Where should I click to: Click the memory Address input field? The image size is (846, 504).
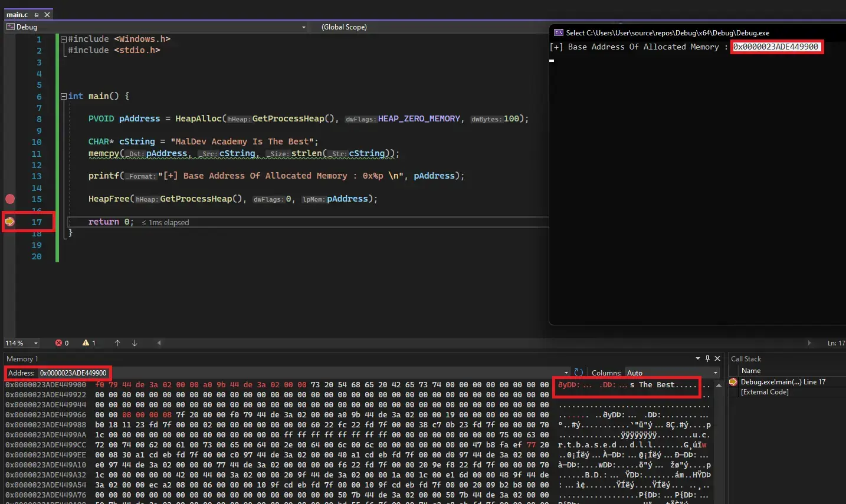pyautogui.click(x=74, y=373)
